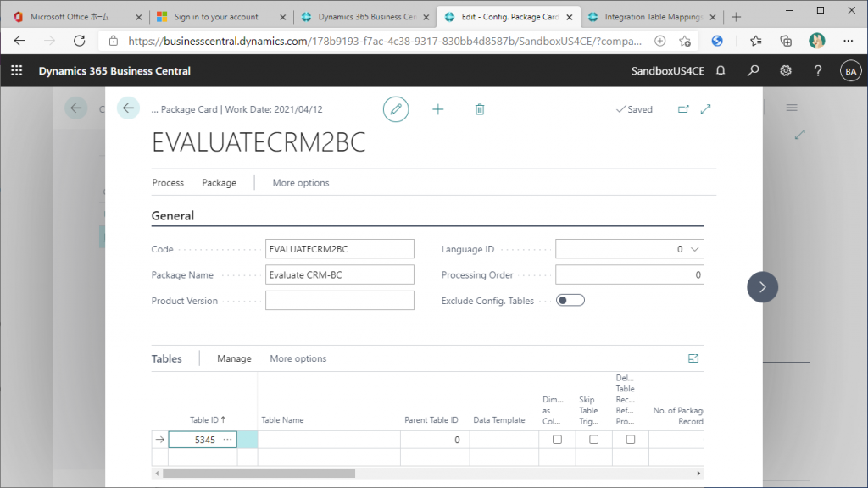
Task: Click the Dynamics 365 Business Central title
Action: coord(114,71)
